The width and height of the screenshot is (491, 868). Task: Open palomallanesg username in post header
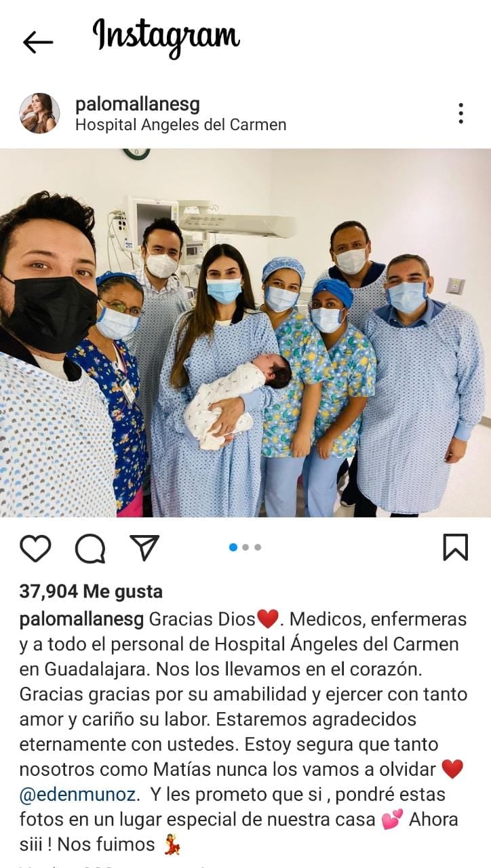pyautogui.click(x=137, y=104)
